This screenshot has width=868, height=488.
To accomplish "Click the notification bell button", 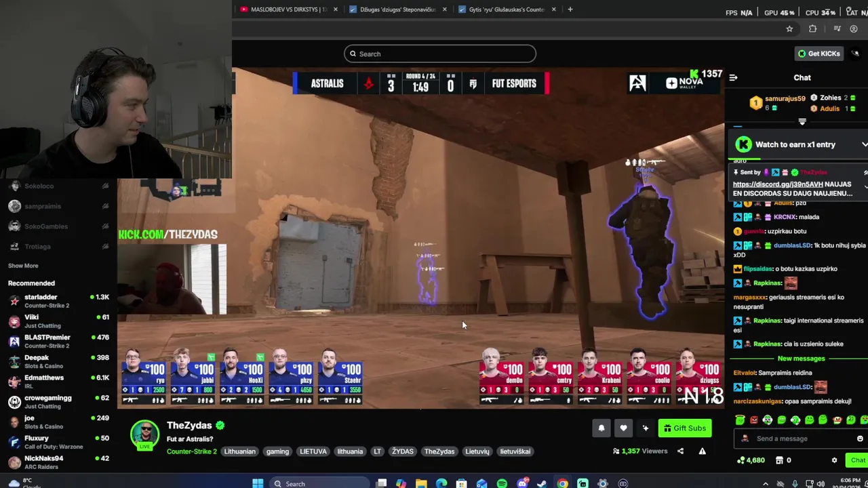I will (601, 428).
